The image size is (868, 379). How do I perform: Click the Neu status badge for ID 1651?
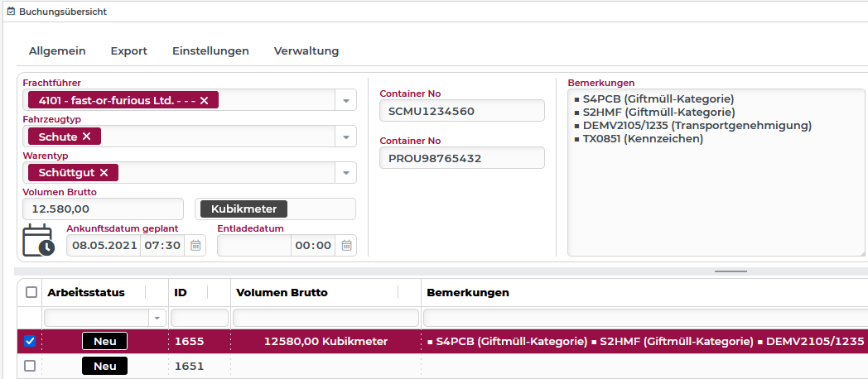(x=104, y=366)
